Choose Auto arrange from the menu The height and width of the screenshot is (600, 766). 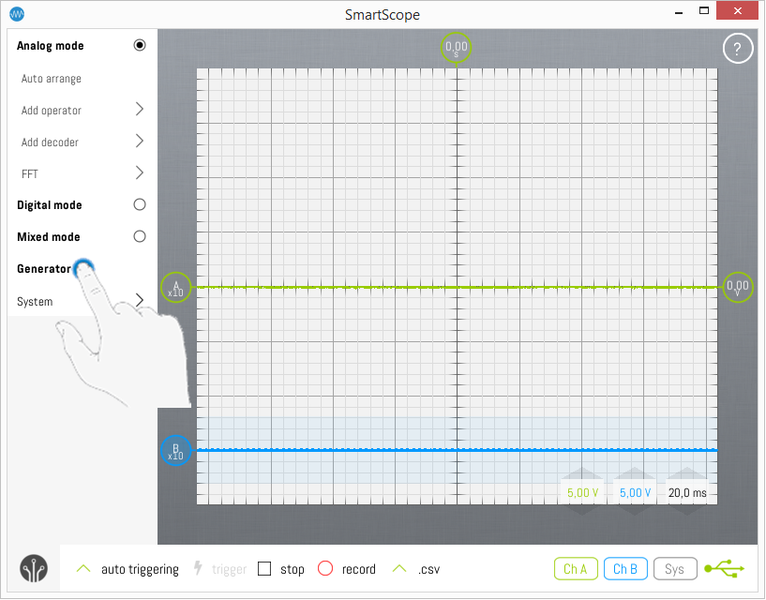[x=52, y=79]
